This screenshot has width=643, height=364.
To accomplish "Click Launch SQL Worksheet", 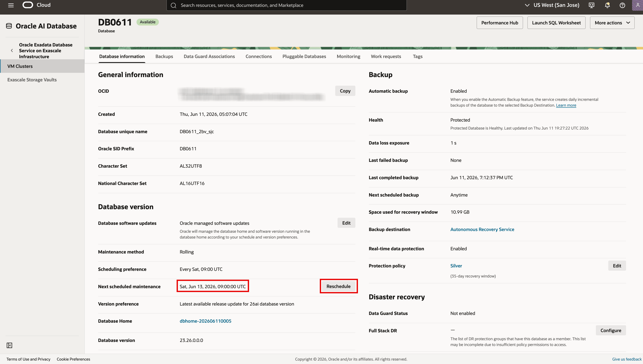I will [x=556, y=23].
